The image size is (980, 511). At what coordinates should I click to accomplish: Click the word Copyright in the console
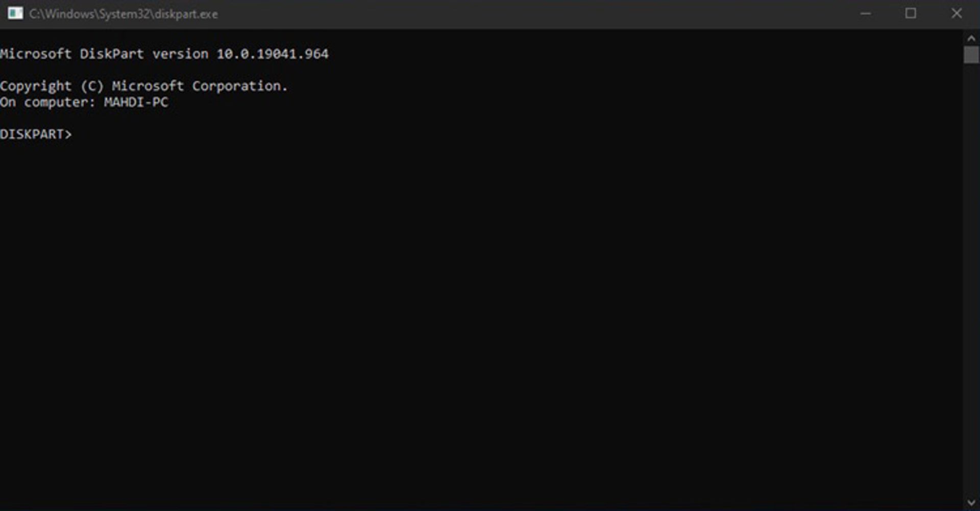point(36,86)
